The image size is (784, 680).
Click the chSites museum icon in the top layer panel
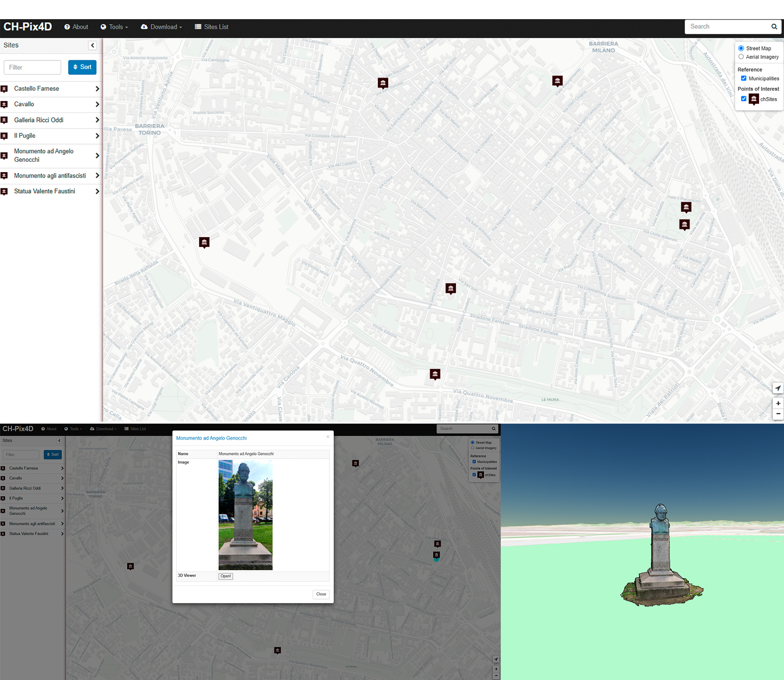tap(754, 100)
